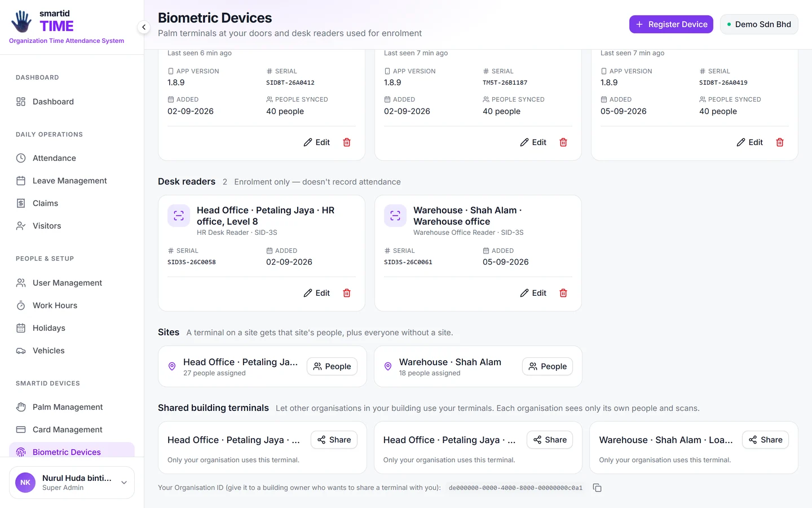The width and height of the screenshot is (812, 508).
Task: Open Card Management
Action: 72,430
